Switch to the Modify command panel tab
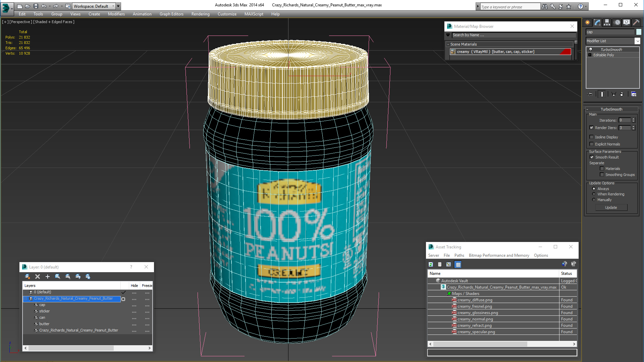Viewport: 644px width, 362px height. coord(597,22)
